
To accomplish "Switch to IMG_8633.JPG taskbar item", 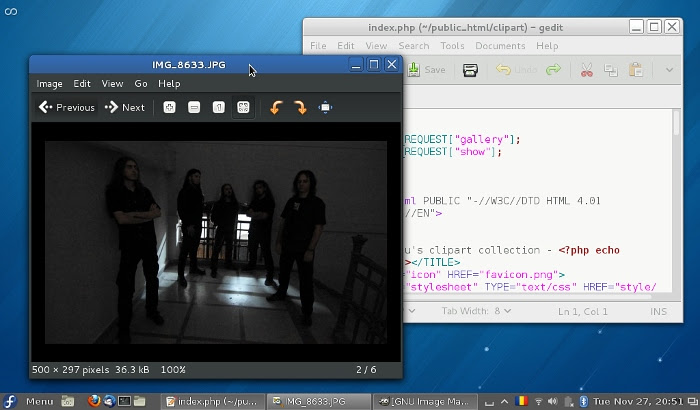I will [319, 402].
